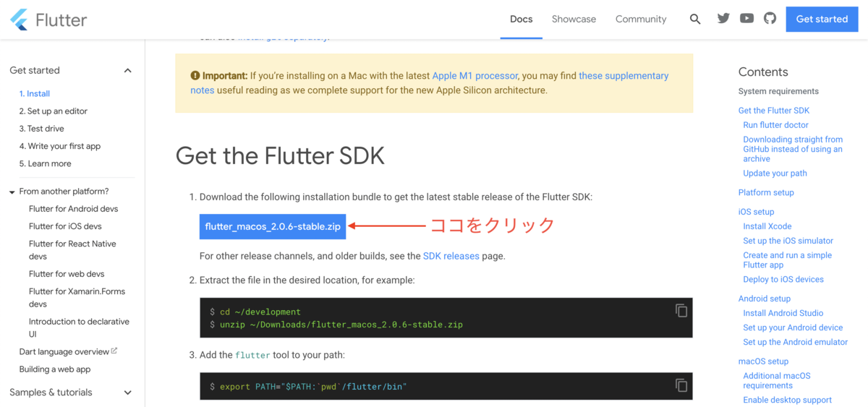
Task: Jump to System requirements in Contents
Action: coord(778,91)
